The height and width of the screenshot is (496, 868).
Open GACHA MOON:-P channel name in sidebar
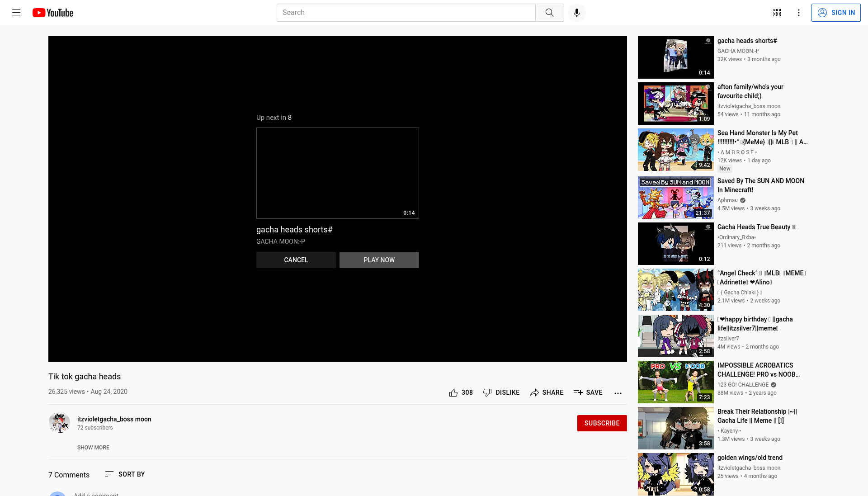pos(738,51)
